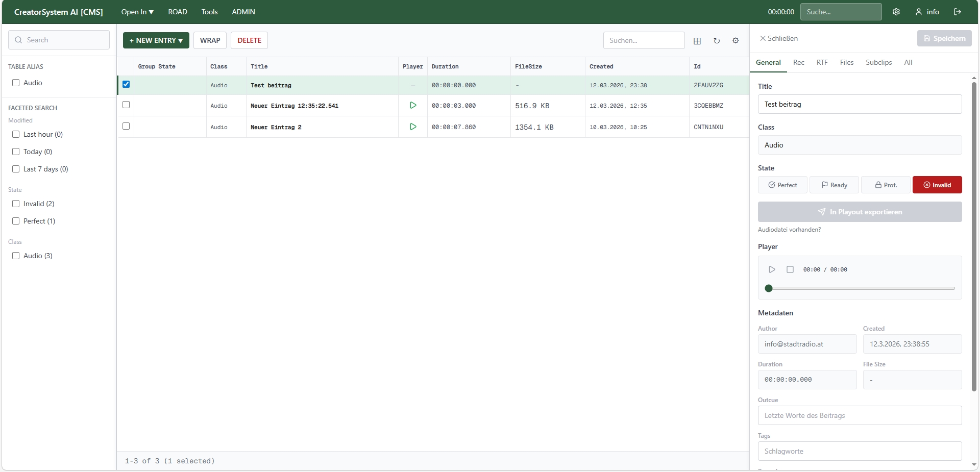
Task: Open the 'Open In' menu dropdown
Action: [137, 12]
